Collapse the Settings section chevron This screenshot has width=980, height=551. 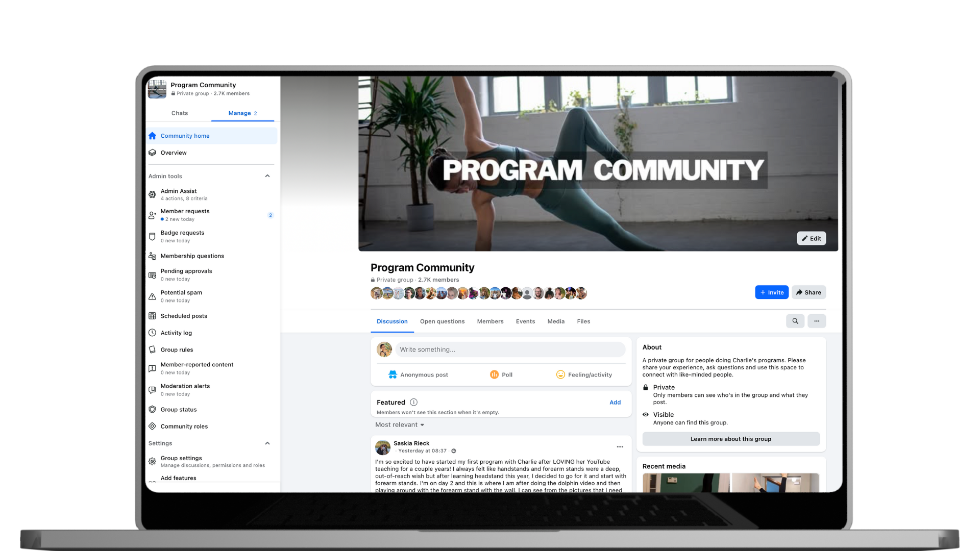267,443
